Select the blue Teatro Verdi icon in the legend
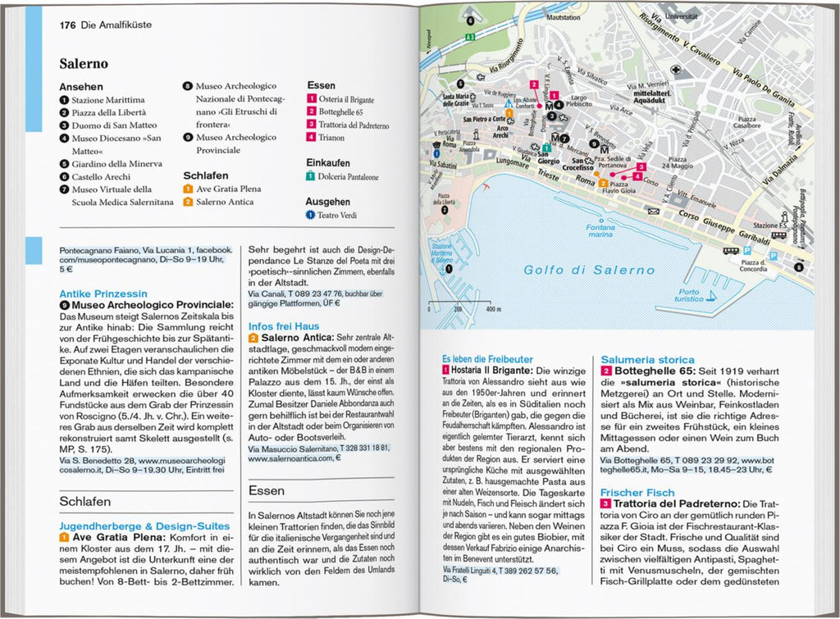The width and height of the screenshot is (840, 619). pos(310,215)
